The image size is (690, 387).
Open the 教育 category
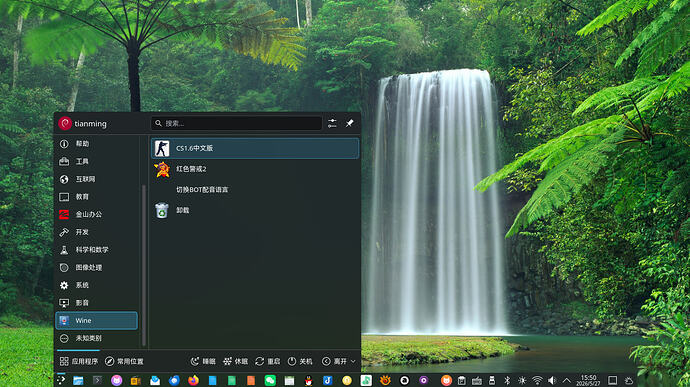tap(96, 197)
